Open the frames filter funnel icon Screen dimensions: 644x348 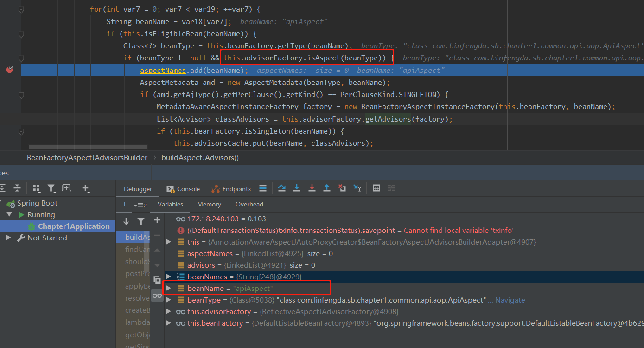pos(141,221)
